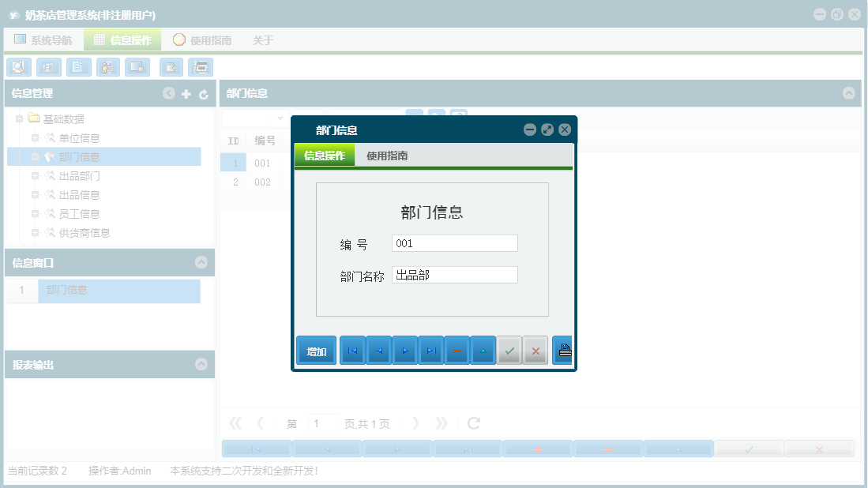Click the print icon in the dialog toolbar
Image resolution: width=868 pixels, height=488 pixels.
562,350
